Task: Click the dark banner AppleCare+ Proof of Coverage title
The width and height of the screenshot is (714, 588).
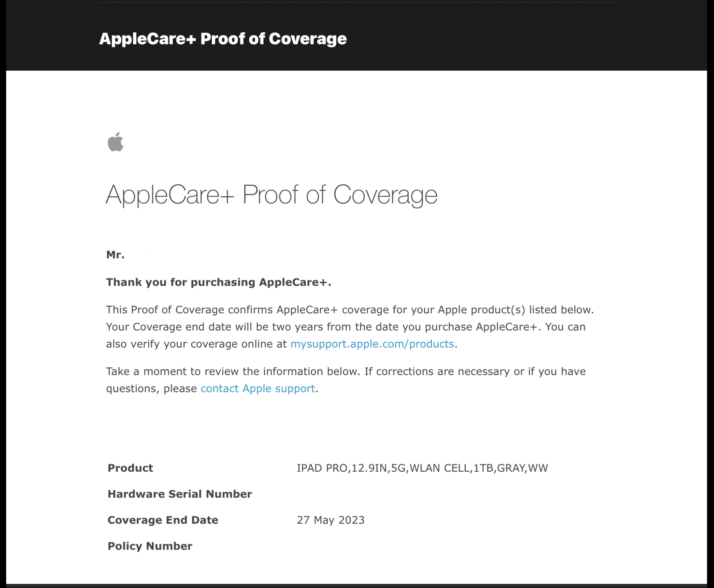Action: coord(223,39)
